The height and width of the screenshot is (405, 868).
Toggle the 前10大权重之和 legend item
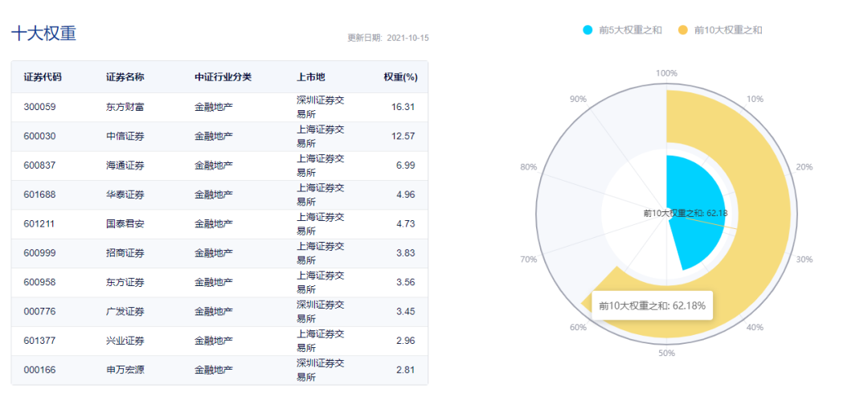click(720, 30)
